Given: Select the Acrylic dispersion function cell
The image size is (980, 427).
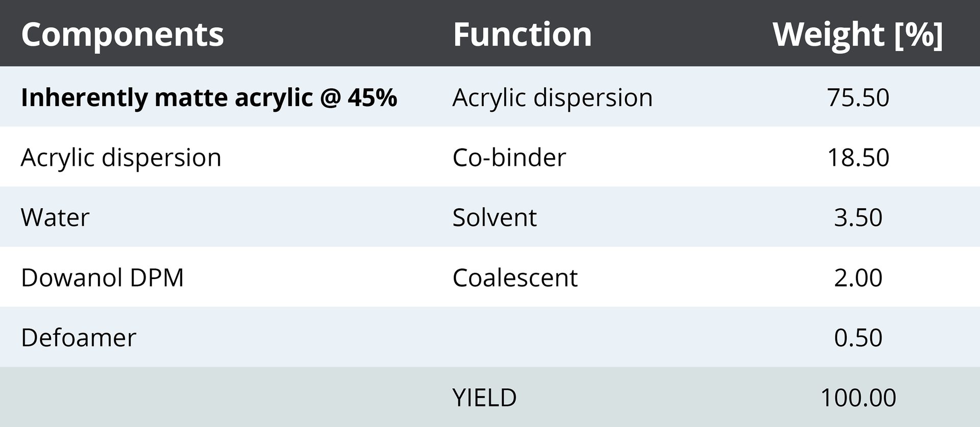Looking at the screenshot, I should (x=552, y=97).
